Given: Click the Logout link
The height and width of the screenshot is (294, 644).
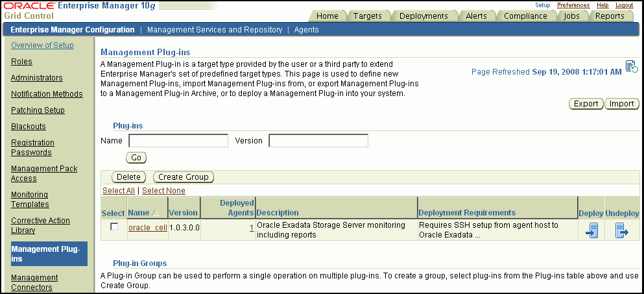Looking at the screenshot, I should (x=625, y=5).
